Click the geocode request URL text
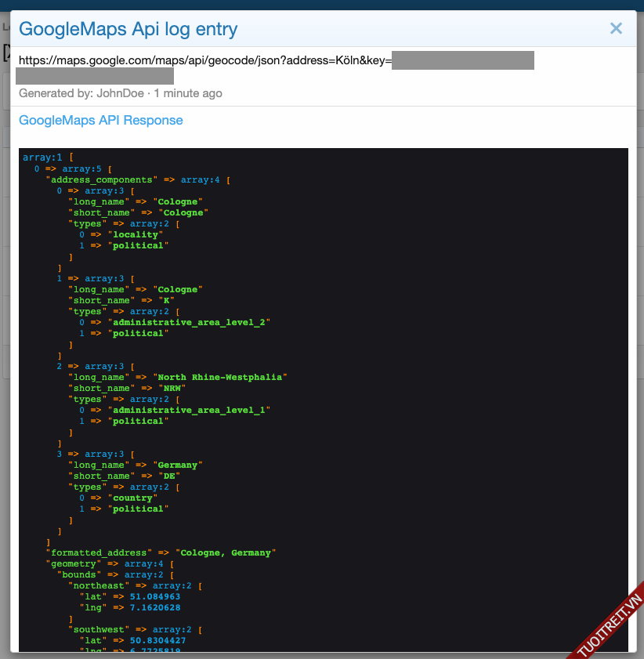 [x=204, y=60]
